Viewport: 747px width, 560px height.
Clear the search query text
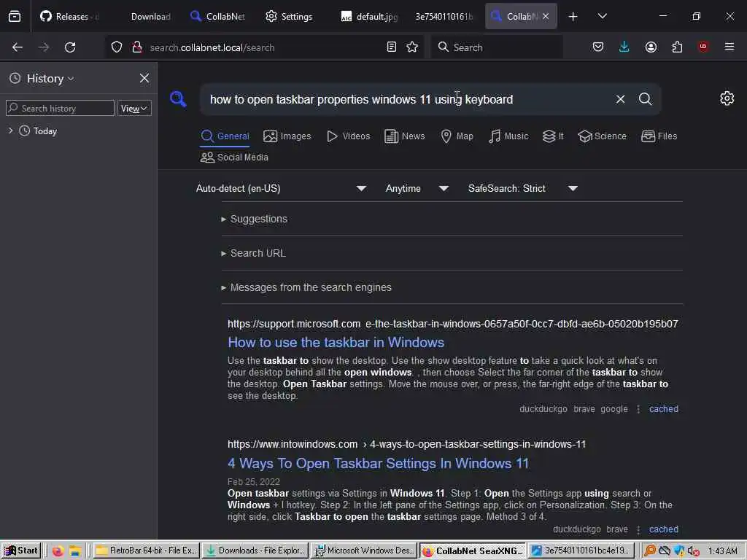coord(620,99)
